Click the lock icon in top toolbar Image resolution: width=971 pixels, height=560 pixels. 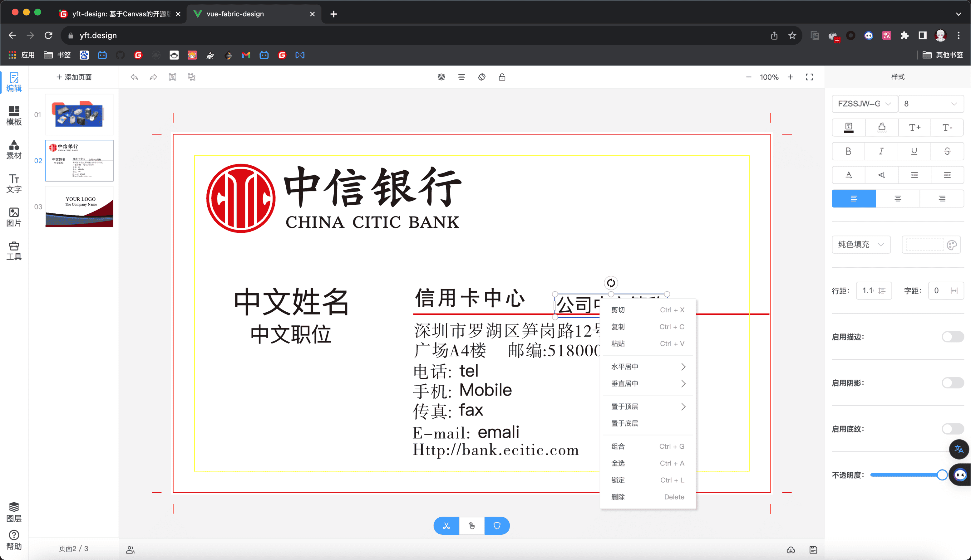click(x=502, y=77)
